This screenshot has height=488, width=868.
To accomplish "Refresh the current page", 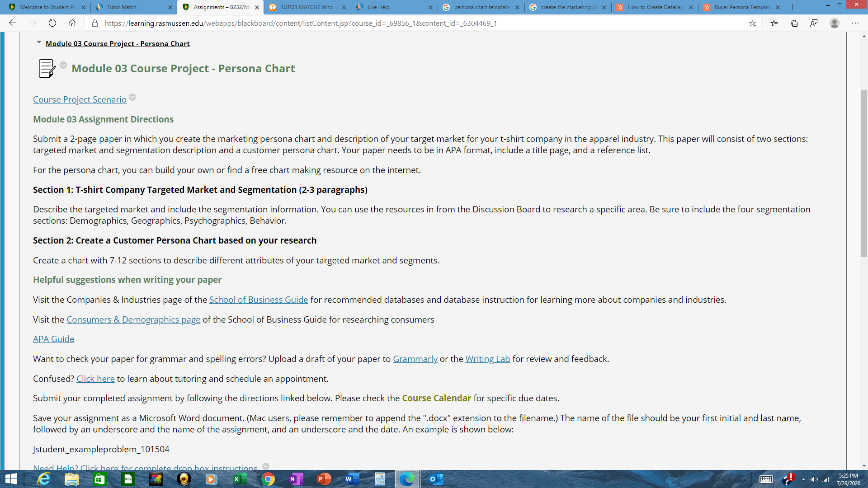I will click(x=52, y=23).
